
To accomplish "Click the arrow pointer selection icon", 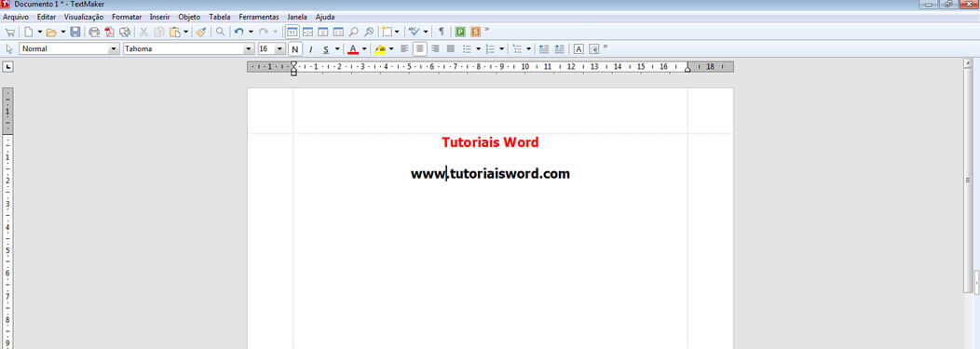I will (9, 48).
